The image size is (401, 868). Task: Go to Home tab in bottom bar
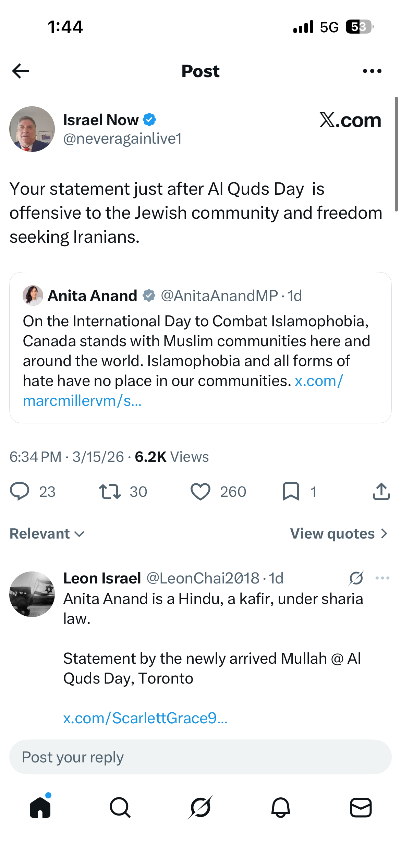click(x=40, y=807)
